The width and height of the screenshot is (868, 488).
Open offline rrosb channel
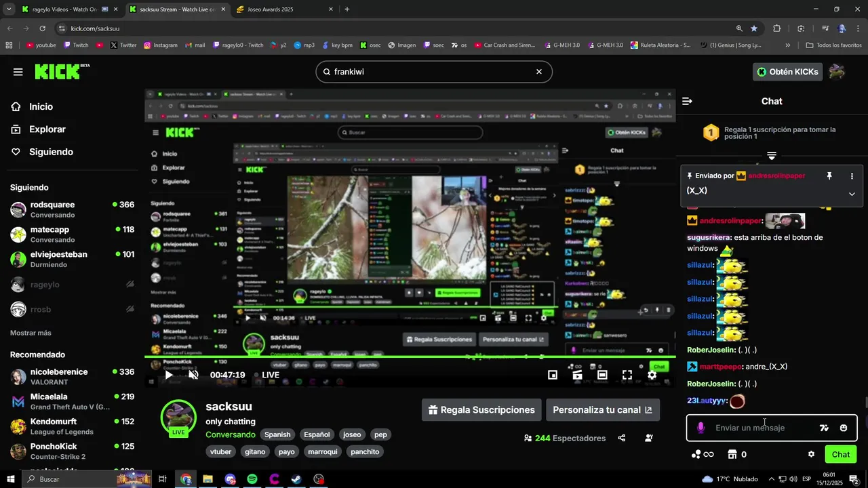click(71, 309)
